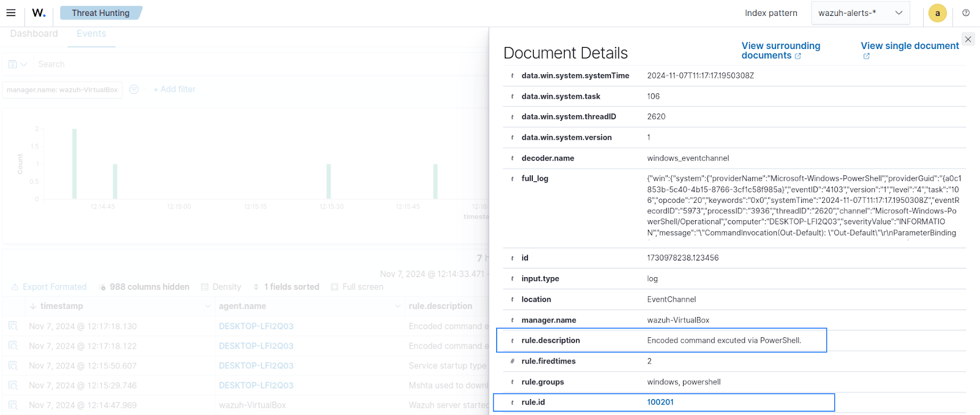Image resolution: width=980 pixels, height=415 pixels.
Task: Open View surrounding documents link
Action: 780,50
